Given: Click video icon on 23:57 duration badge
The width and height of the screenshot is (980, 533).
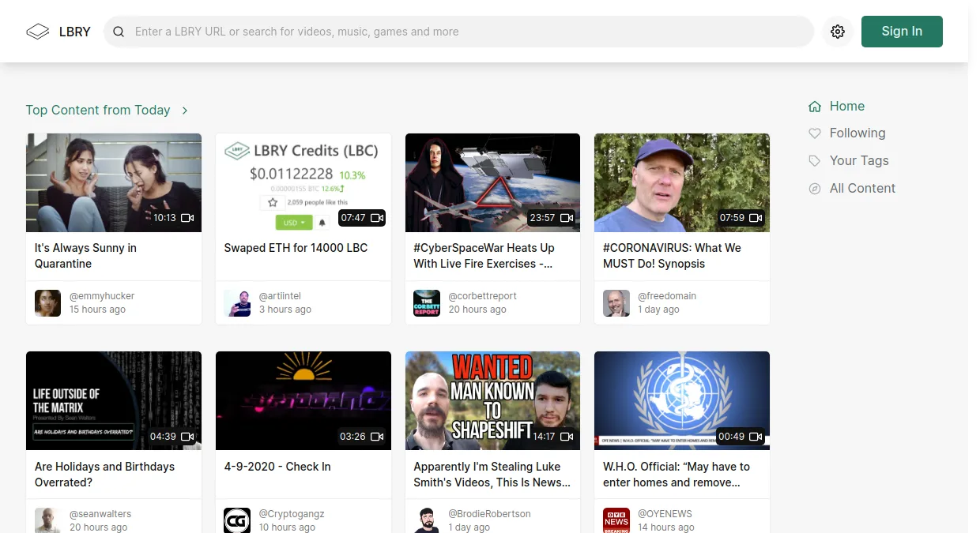Looking at the screenshot, I should pyautogui.click(x=567, y=218).
